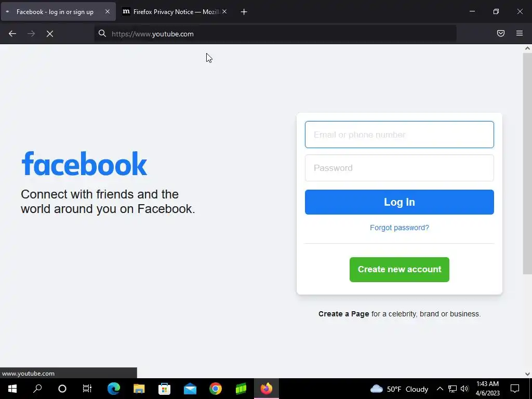This screenshot has height=399, width=532.
Task: Open Microsoft Store from taskbar
Action: [165, 389]
